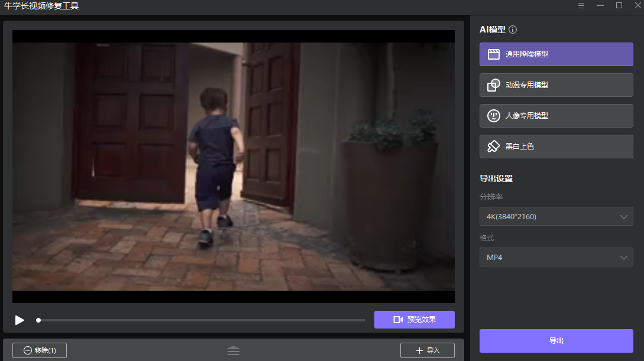Click the 格式 label

tap(487, 238)
